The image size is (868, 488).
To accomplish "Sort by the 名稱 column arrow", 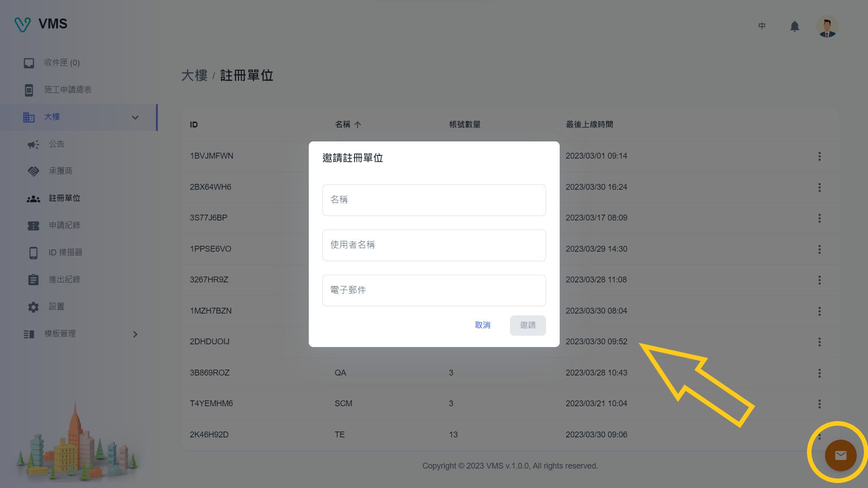I will (358, 125).
